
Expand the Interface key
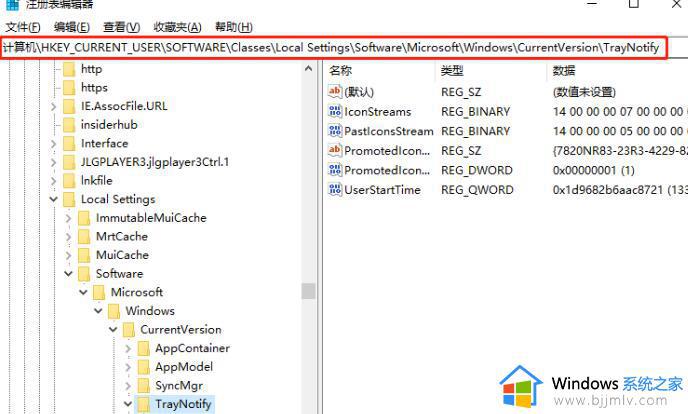pos(54,144)
